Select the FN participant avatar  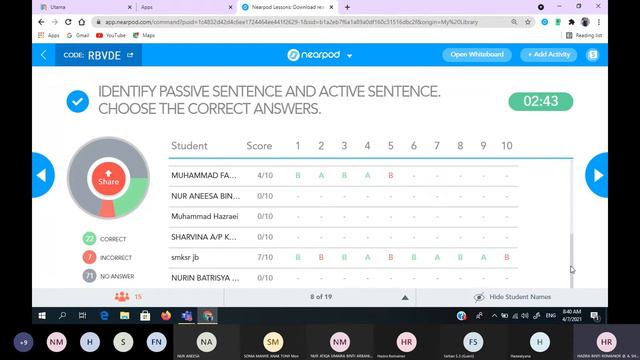[x=156, y=342]
